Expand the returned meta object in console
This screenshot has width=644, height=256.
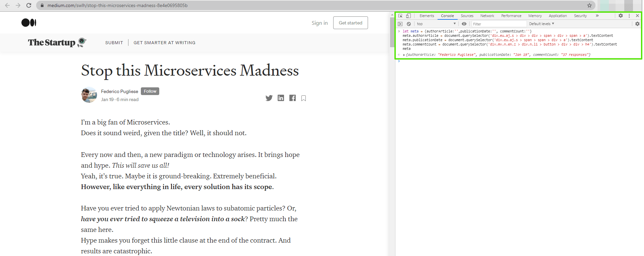[404, 55]
